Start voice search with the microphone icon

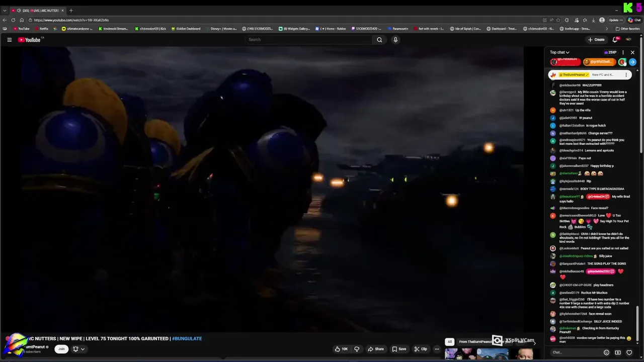(x=395, y=40)
